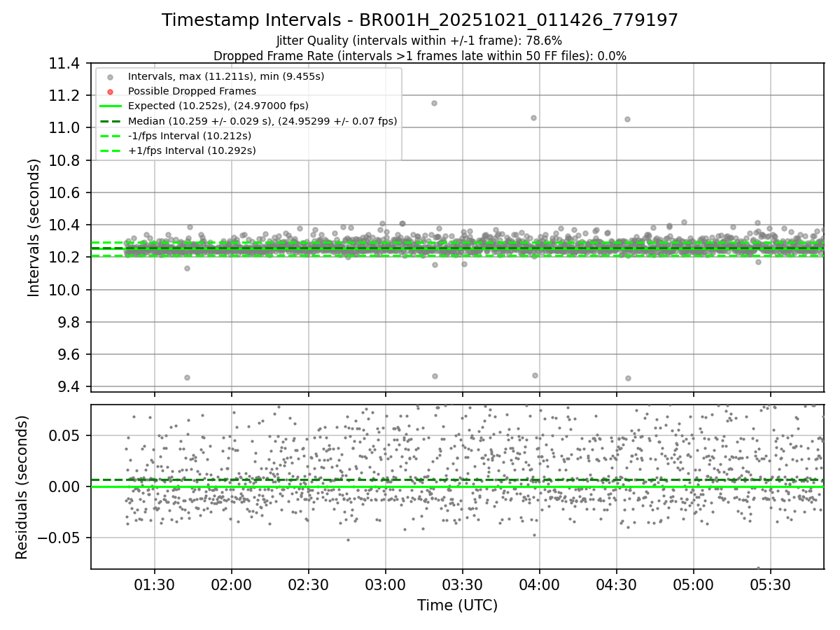Click the 9.45s low outlier after 04:30
The width and height of the screenshot is (840, 630).
coord(628,378)
